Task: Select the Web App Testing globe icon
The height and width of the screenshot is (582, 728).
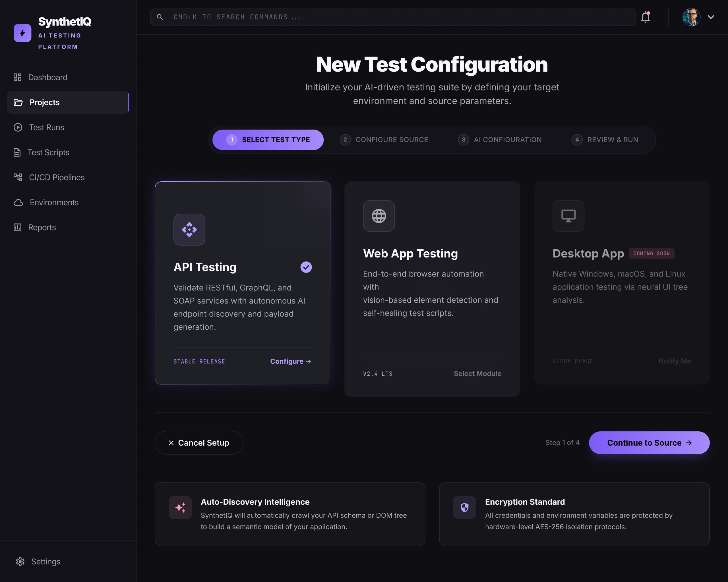Action: 379,216
